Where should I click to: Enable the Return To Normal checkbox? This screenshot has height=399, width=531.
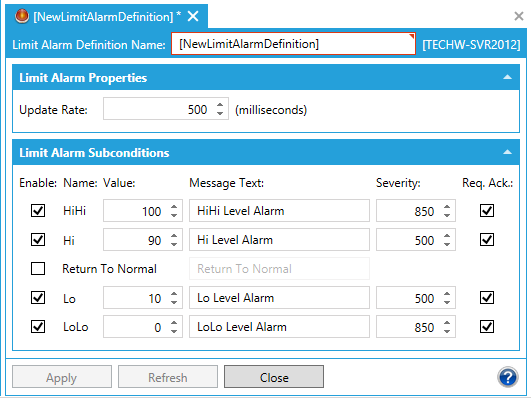click(38, 269)
